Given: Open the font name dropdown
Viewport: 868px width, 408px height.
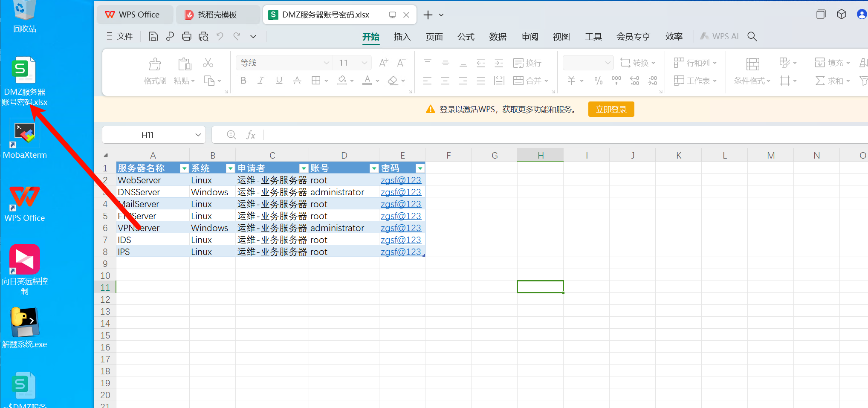Looking at the screenshot, I should click(326, 63).
